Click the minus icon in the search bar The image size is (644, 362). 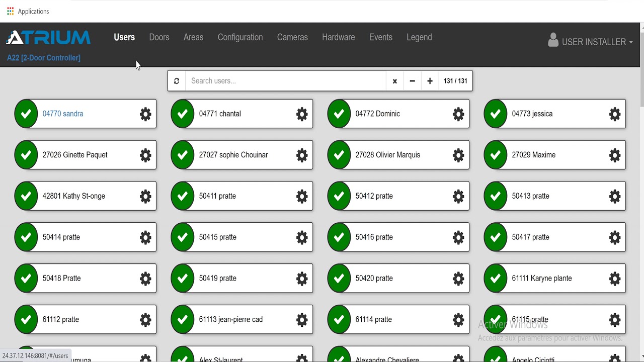click(x=412, y=81)
